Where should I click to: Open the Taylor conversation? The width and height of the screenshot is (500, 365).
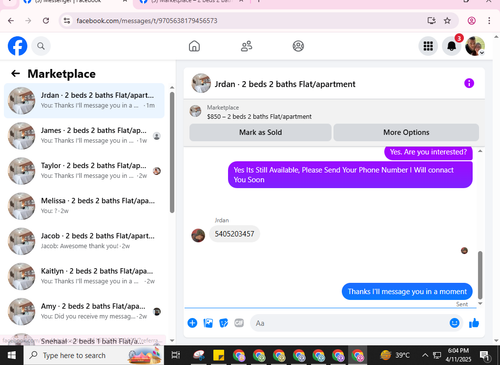(84, 171)
